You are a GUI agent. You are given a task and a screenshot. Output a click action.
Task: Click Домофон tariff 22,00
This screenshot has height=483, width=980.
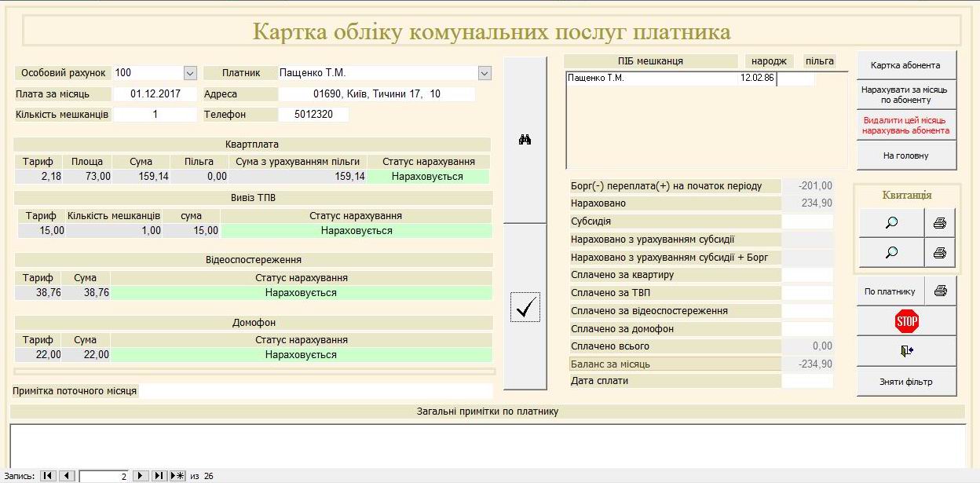pos(38,355)
